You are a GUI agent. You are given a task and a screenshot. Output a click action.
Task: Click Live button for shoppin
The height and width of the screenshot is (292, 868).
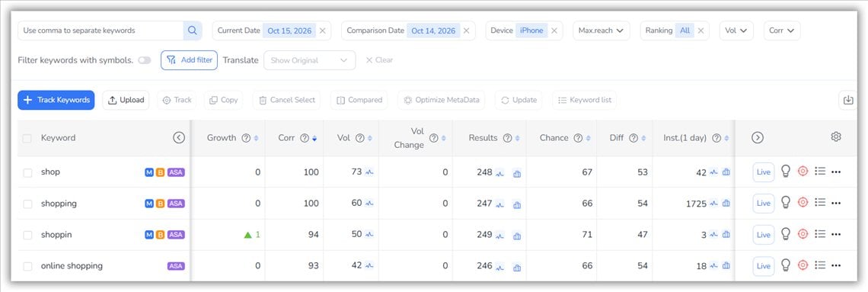pos(764,235)
